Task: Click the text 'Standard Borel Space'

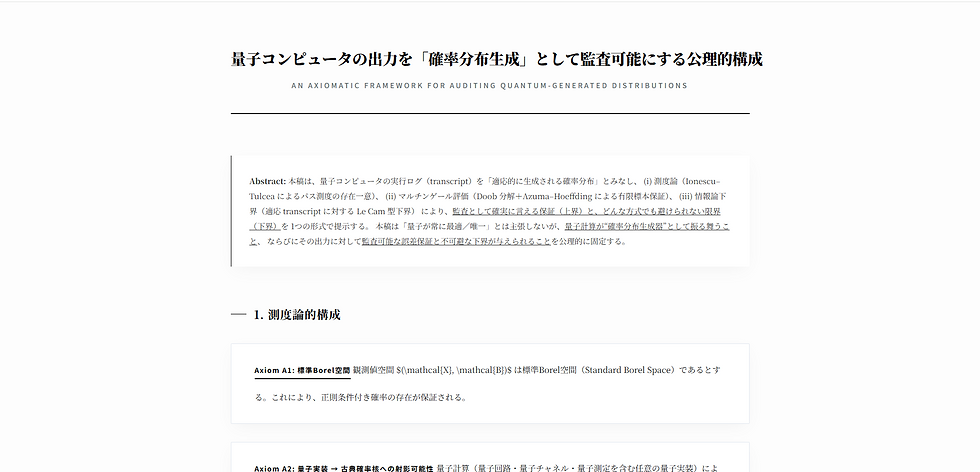Action: tap(627, 370)
